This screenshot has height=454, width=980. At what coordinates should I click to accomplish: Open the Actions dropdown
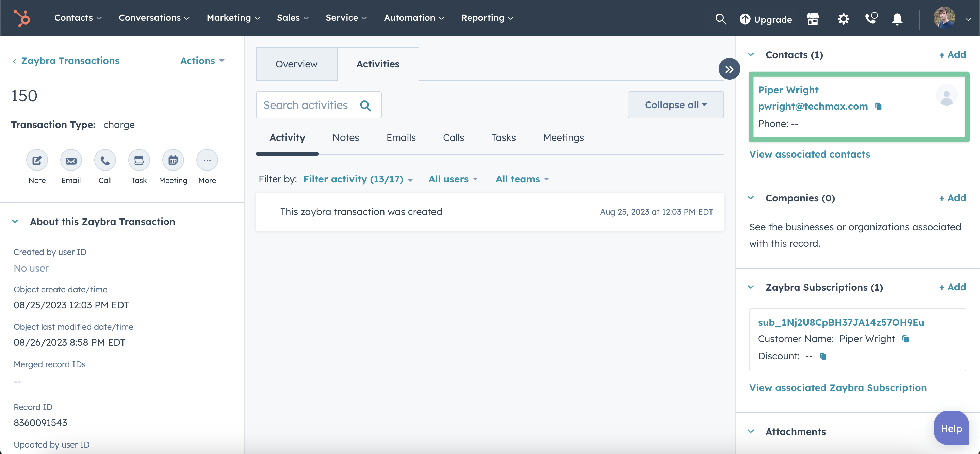point(202,61)
